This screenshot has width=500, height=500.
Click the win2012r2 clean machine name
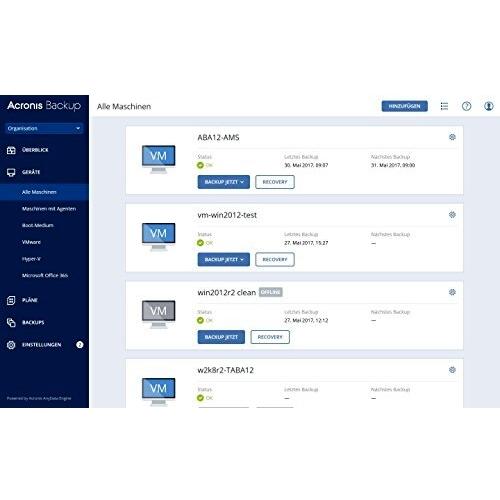point(227,292)
